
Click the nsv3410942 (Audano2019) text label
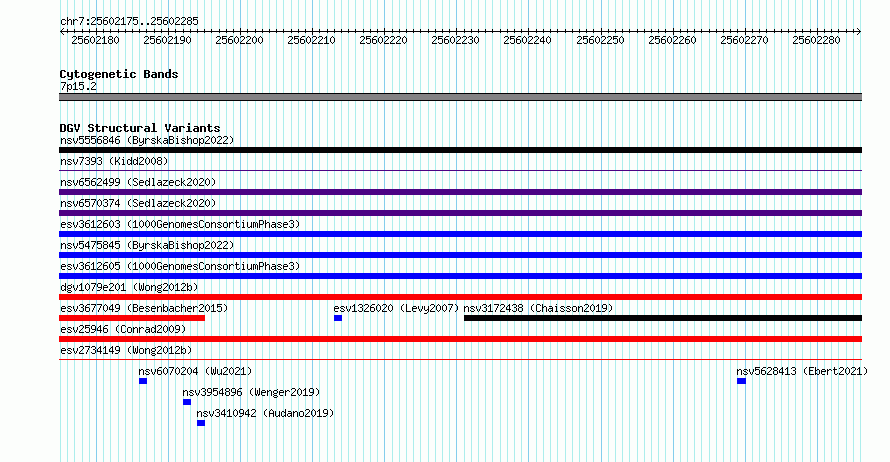click(265, 413)
